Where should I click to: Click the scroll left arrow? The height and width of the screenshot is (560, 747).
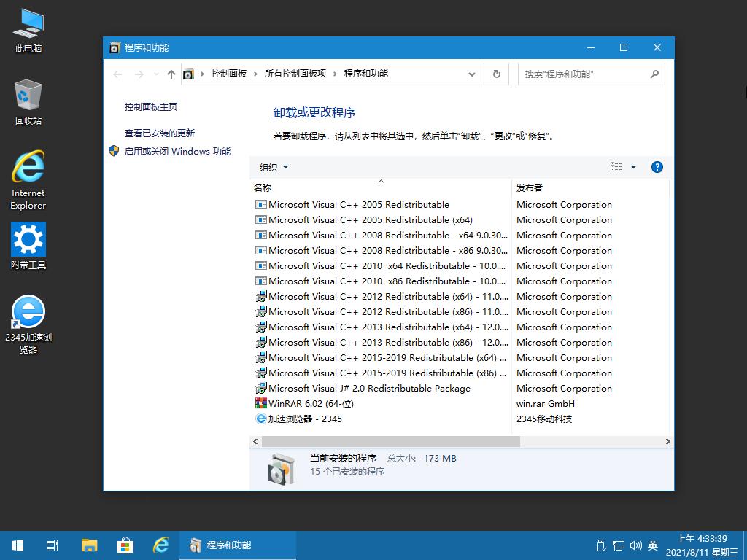click(x=255, y=441)
